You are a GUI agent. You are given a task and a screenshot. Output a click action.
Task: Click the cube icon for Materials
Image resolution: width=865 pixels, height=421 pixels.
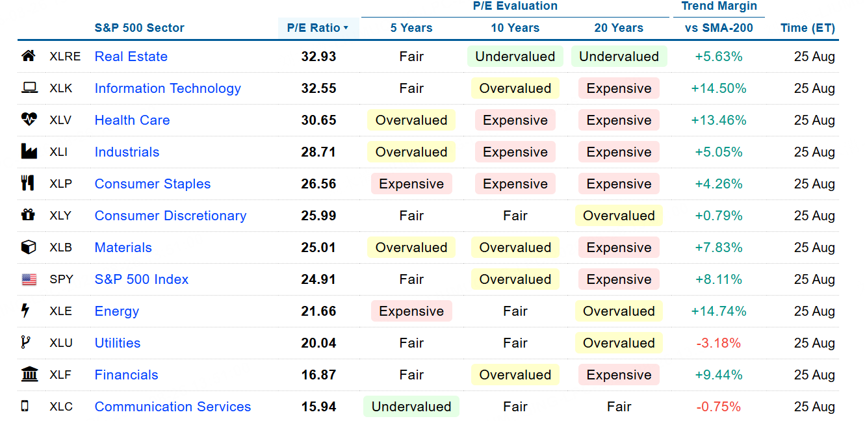(x=29, y=247)
